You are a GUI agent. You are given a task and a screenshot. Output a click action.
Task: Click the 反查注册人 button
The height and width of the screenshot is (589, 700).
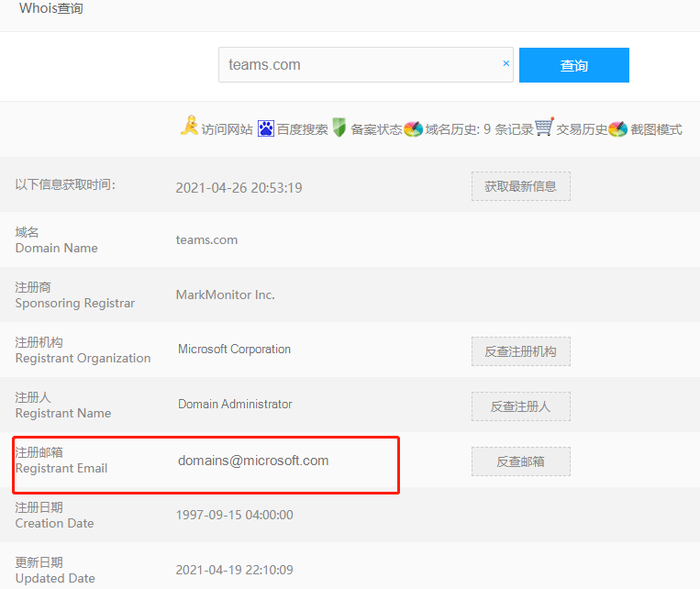point(520,406)
